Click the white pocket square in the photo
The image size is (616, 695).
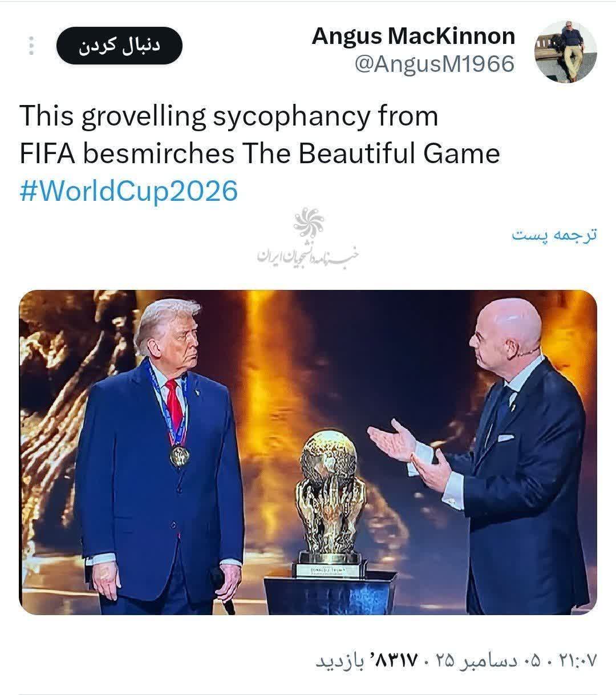point(505,438)
